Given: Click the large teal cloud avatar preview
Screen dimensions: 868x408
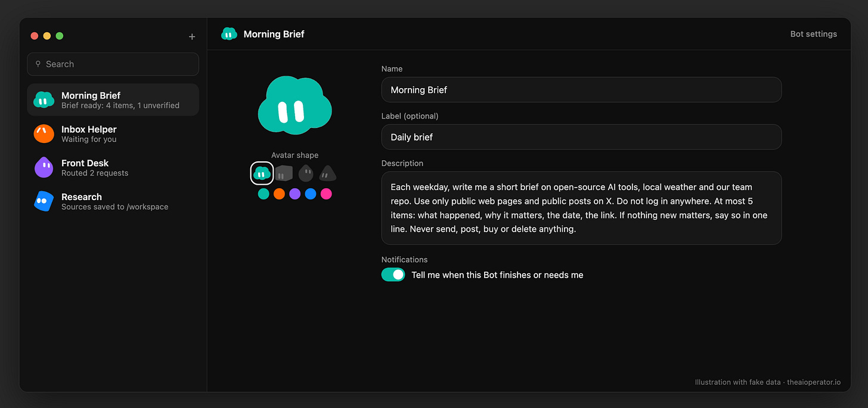Looking at the screenshot, I should tap(294, 106).
